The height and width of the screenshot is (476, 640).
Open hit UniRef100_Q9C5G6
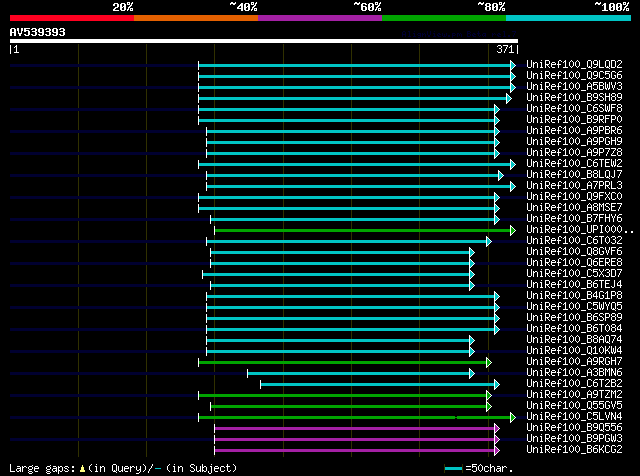(574, 76)
